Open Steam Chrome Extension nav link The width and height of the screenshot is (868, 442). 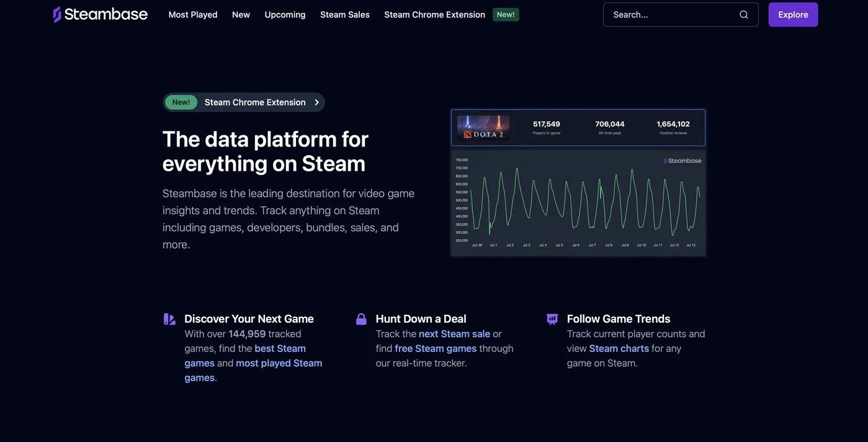tap(434, 14)
